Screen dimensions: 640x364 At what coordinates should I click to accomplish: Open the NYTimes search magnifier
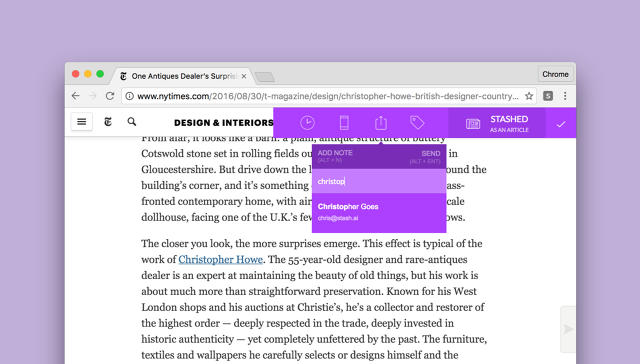(x=131, y=122)
